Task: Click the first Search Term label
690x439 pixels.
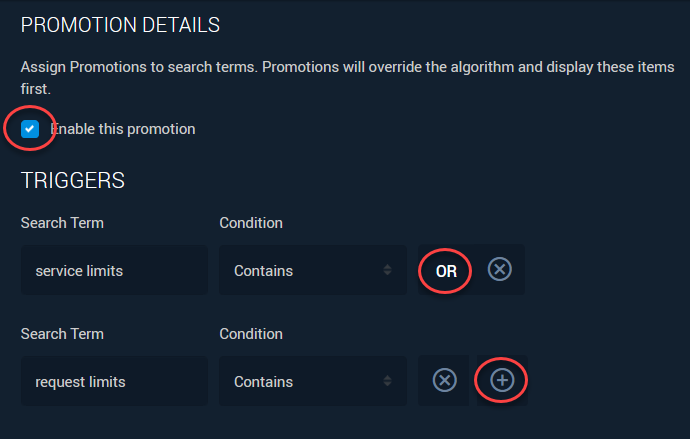Action: coord(62,223)
